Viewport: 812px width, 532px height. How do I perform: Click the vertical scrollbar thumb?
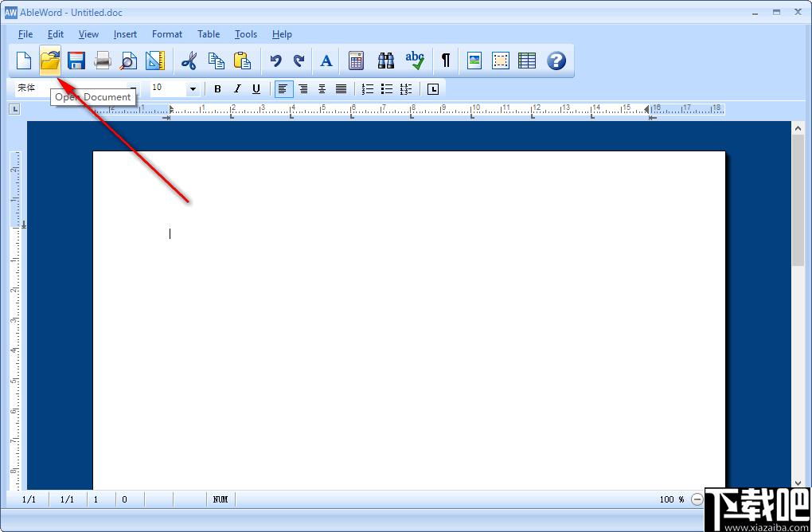(x=798, y=199)
